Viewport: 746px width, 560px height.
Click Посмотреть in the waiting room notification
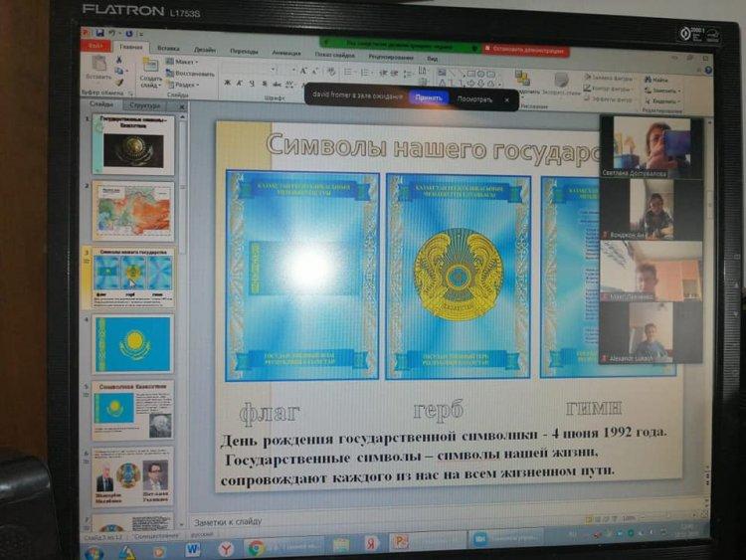pyautogui.click(x=474, y=98)
